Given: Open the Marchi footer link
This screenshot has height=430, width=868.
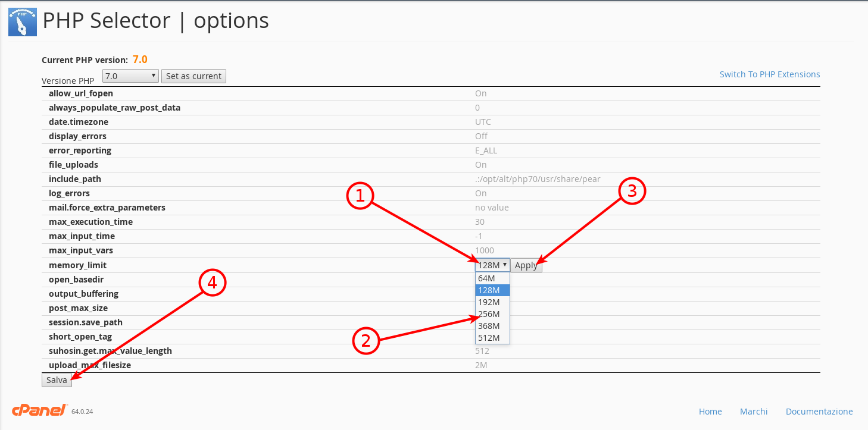Looking at the screenshot, I should point(754,412).
